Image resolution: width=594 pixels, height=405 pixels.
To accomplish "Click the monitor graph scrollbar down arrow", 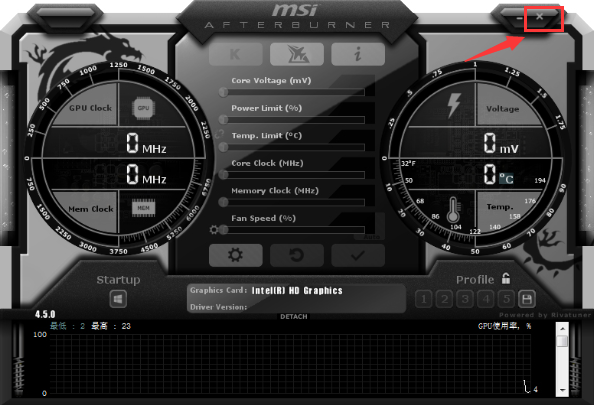I will tap(563, 390).
